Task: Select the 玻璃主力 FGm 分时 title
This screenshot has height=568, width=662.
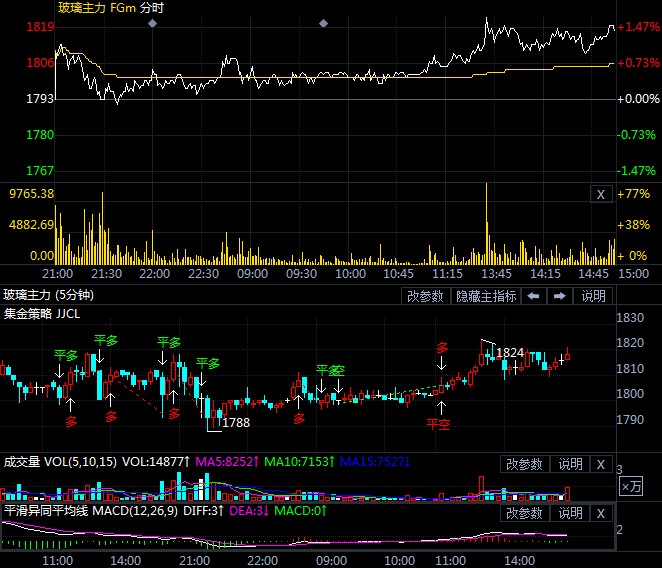Action: pos(110,8)
